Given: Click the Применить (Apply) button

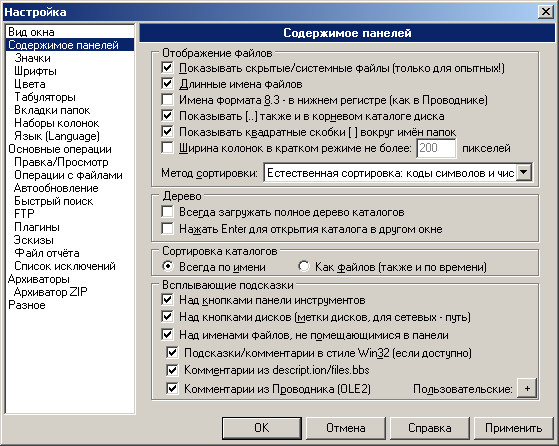Looking at the screenshot, I should (x=513, y=428).
